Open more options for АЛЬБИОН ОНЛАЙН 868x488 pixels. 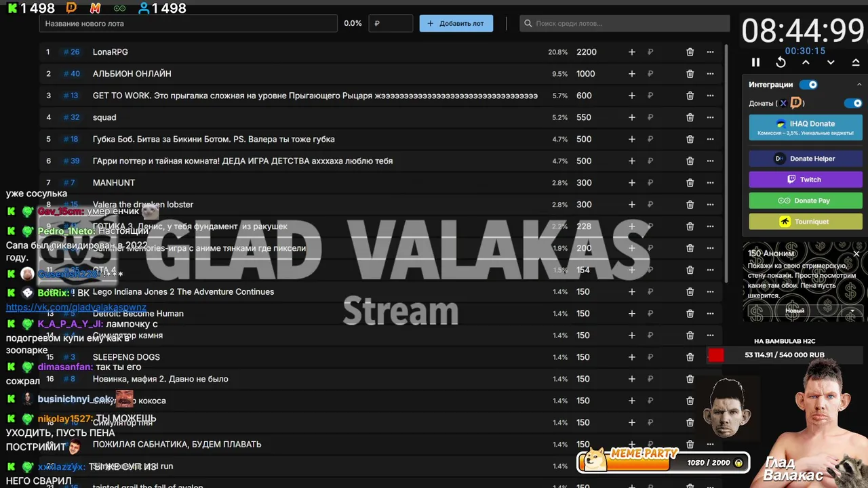[710, 74]
